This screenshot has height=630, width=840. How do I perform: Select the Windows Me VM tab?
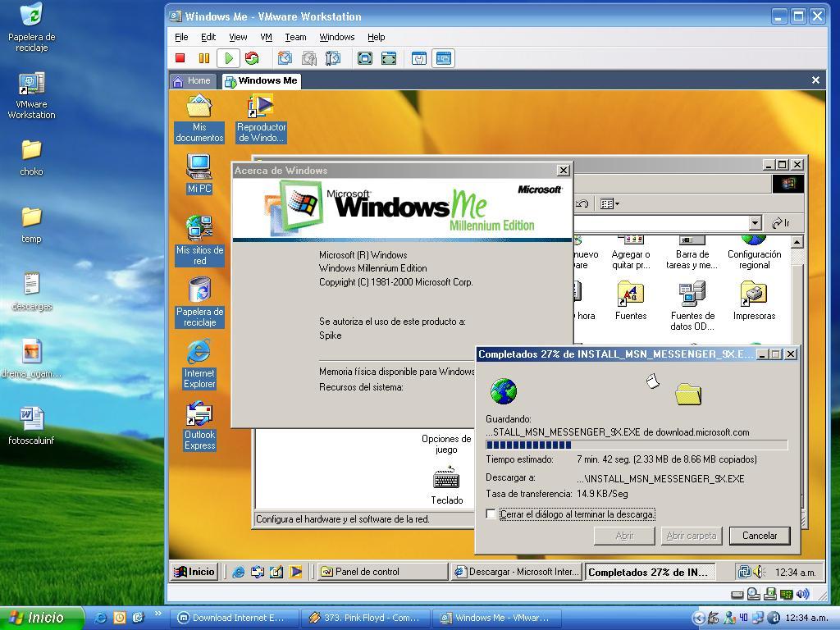tap(262, 81)
